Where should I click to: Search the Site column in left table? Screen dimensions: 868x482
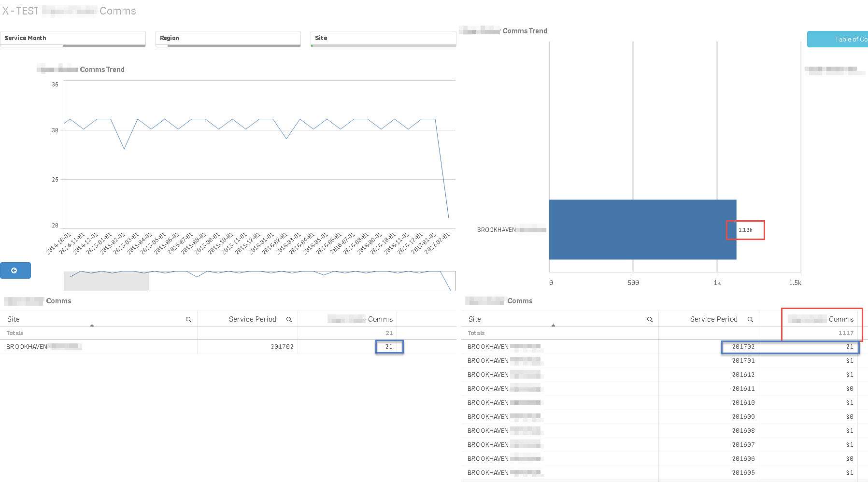tap(188, 320)
